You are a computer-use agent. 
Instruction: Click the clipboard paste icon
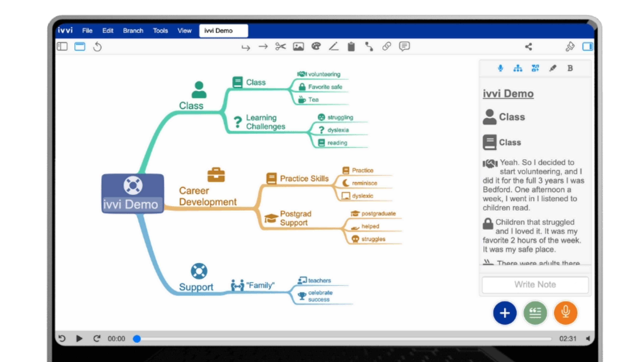tap(351, 47)
